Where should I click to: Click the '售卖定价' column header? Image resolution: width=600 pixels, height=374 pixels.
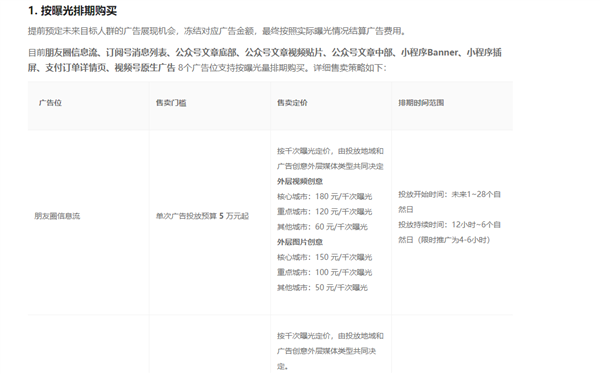tap(292, 103)
